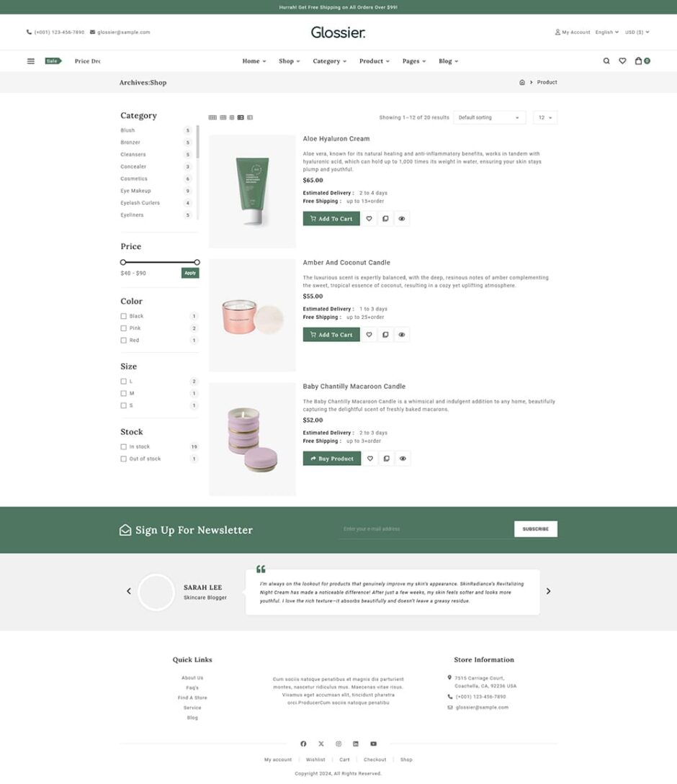The height and width of the screenshot is (784, 677).
Task: Expand the USD ($) currency selector
Action: (x=637, y=32)
